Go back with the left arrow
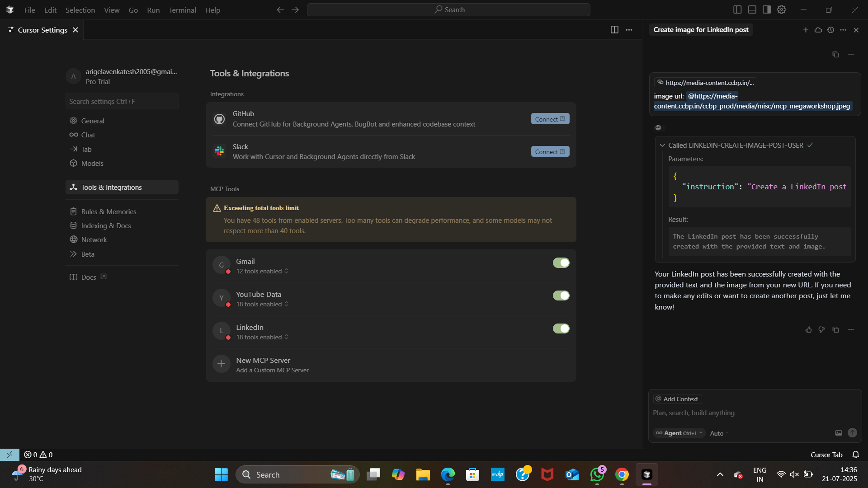 280,9
